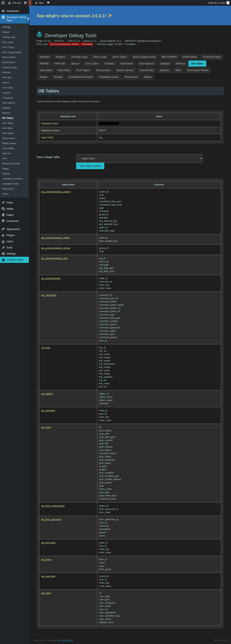Open the wp_usermeta table link
231x644 pixels.
pyautogui.click(x=48, y=576)
